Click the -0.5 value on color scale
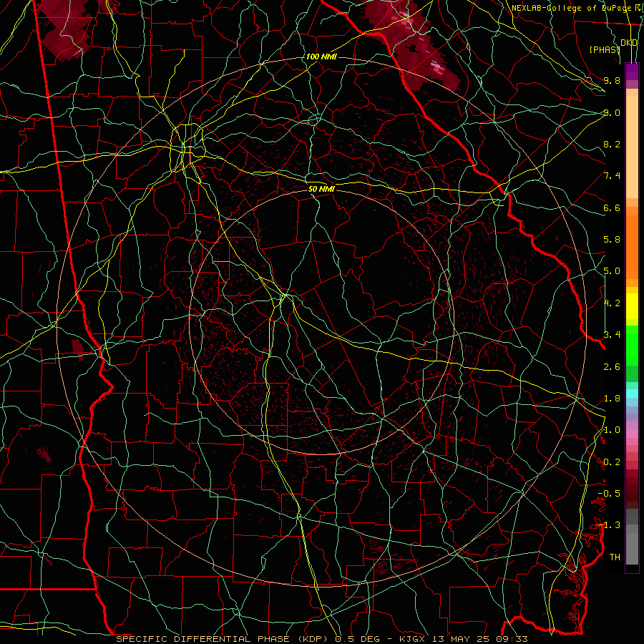Viewport: 644px width, 644px height. [609, 494]
